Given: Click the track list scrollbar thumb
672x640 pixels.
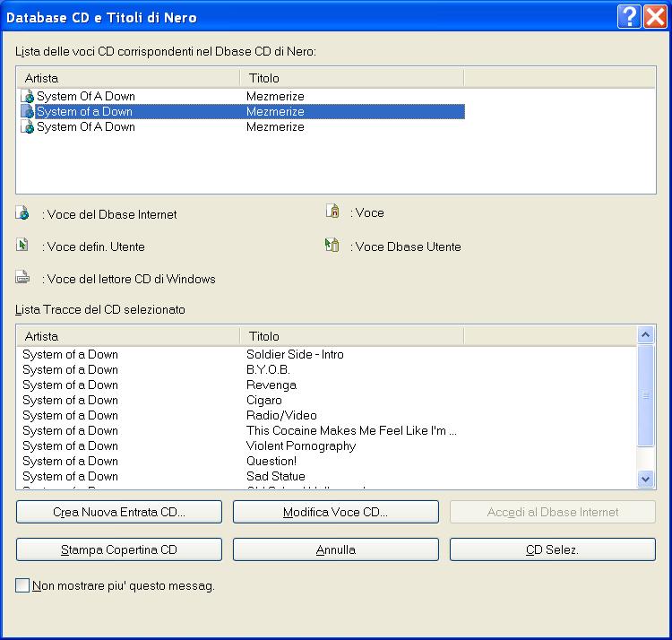Looking at the screenshot, I should pyautogui.click(x=646, y=394).
